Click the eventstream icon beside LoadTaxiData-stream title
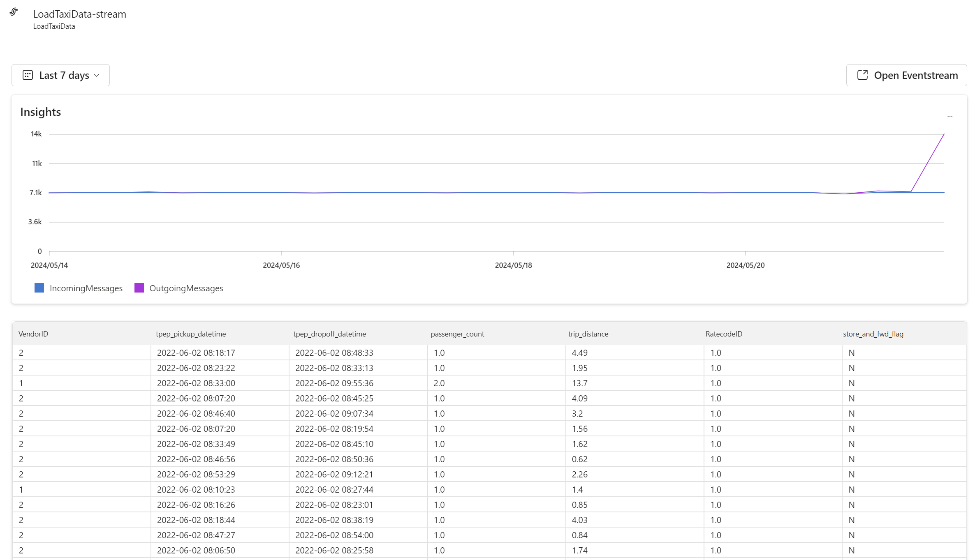Image resolution: width=975 pixels, height=560 pixels. click(14, 12)
